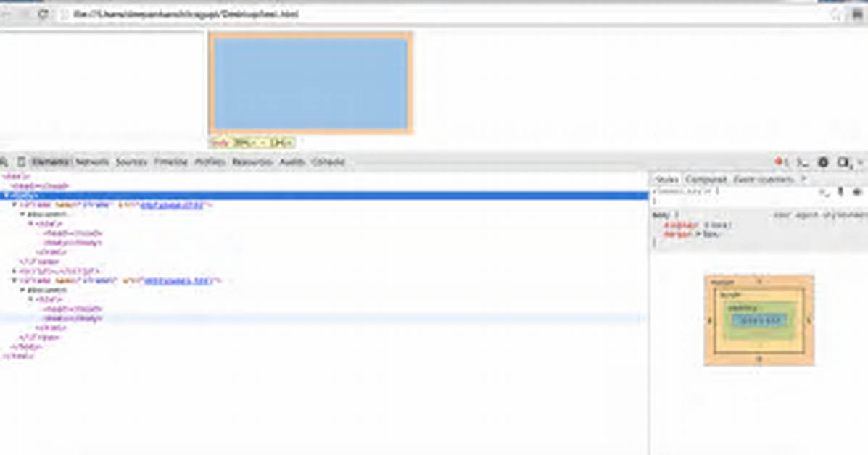The image size is (868, 455).
Task: Toggle element state pin icon
Action: (x=840, y=192)
